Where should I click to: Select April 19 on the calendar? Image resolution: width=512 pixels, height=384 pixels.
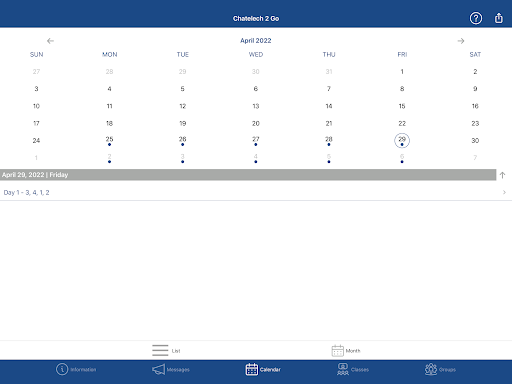(182, 123)
